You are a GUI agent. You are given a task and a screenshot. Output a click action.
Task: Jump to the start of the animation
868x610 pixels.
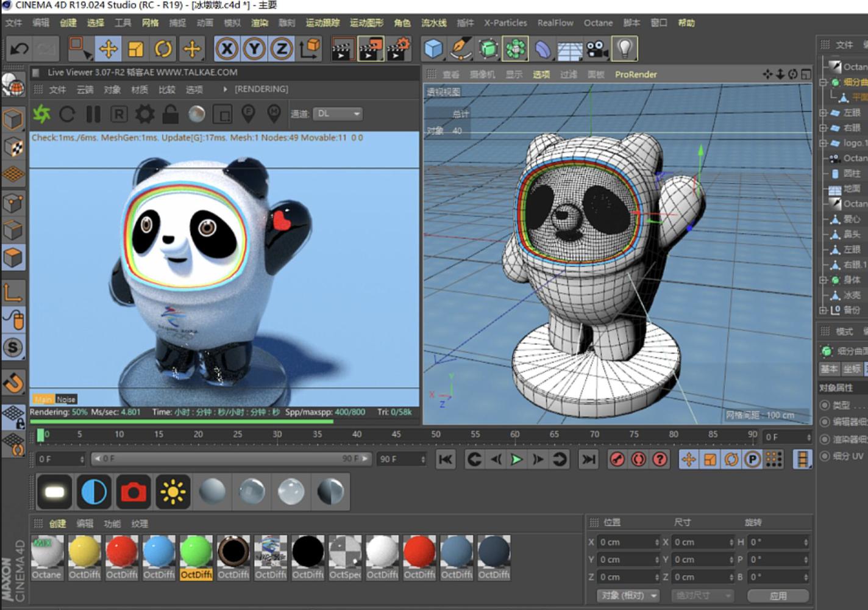click(x=446, y=459)
